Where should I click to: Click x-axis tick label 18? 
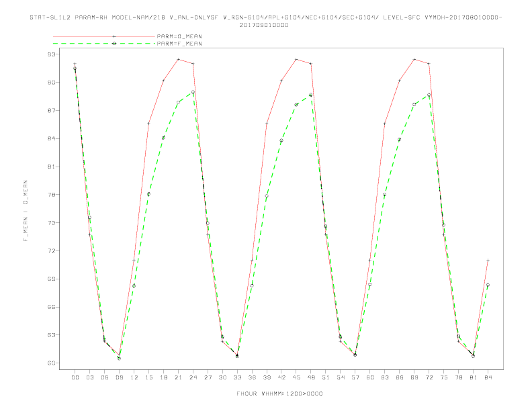coord(163,377)
